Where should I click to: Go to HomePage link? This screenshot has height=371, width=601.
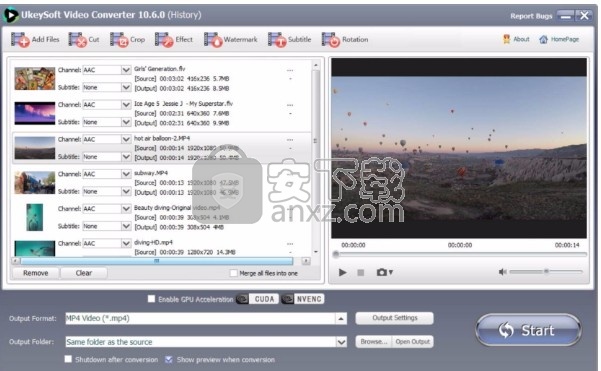click(x=559, y=39)
